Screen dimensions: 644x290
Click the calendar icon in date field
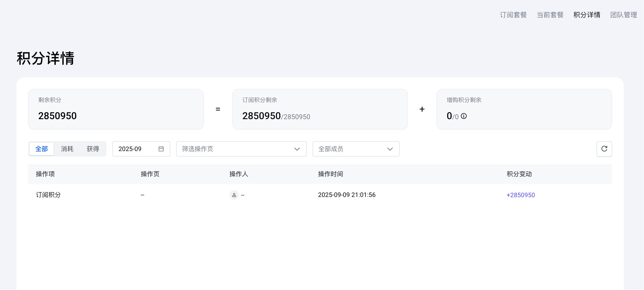161,149
